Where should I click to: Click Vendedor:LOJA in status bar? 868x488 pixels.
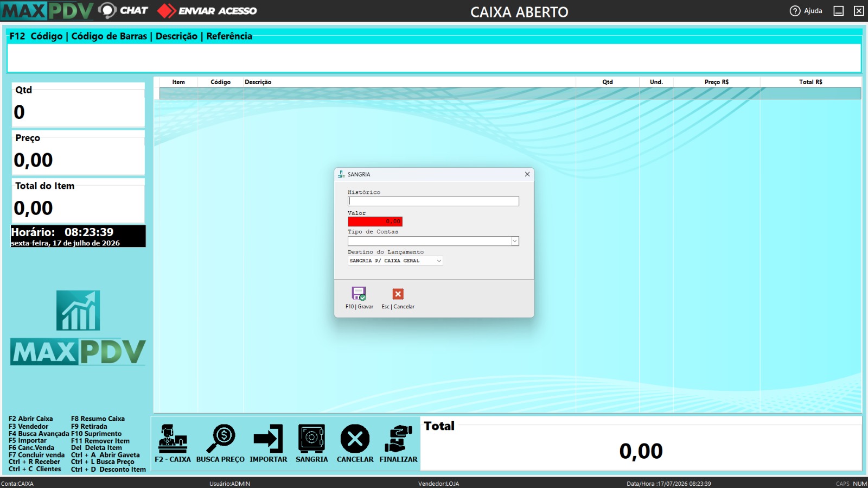pyautogui.click(x=438, y=484)
